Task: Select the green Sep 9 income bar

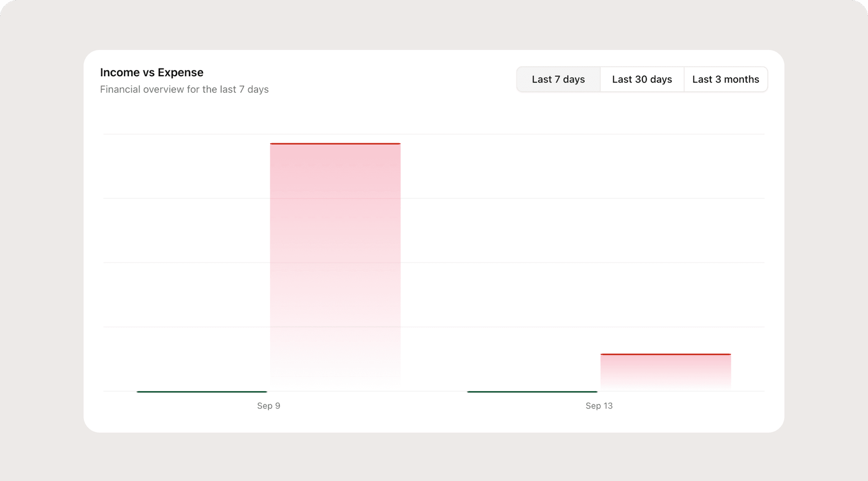Action: (x=202, y=392)
